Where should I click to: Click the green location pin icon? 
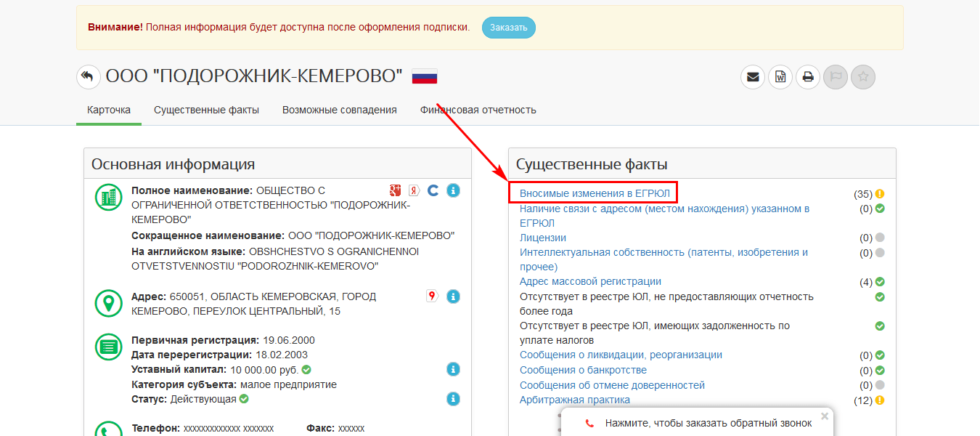tap(109, 303)
